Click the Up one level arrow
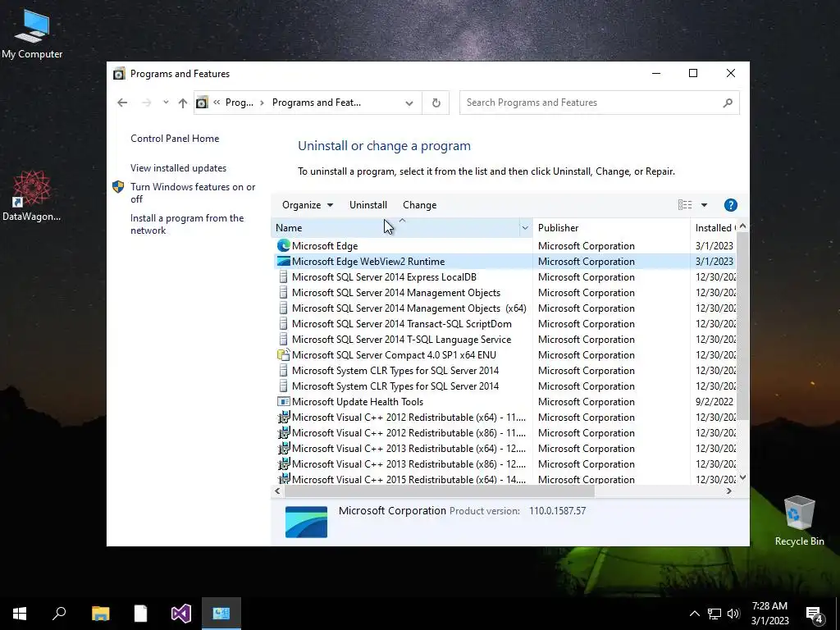This screenshot has height=630, width=840. (183, 103)
